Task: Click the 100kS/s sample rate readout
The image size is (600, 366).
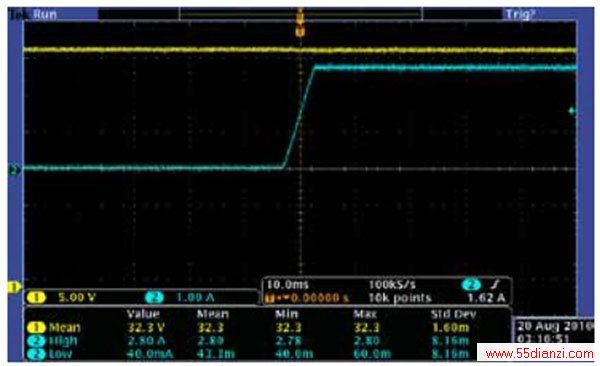Action: pyautogui.click(x=392, y=285)
